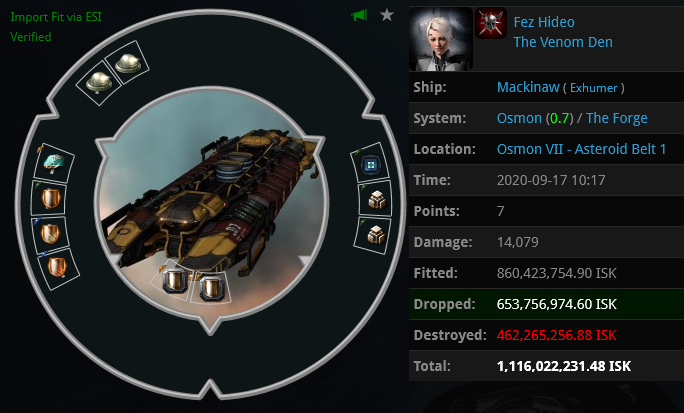
Task: Open The Venom Den corporation link
Action: 563,42
